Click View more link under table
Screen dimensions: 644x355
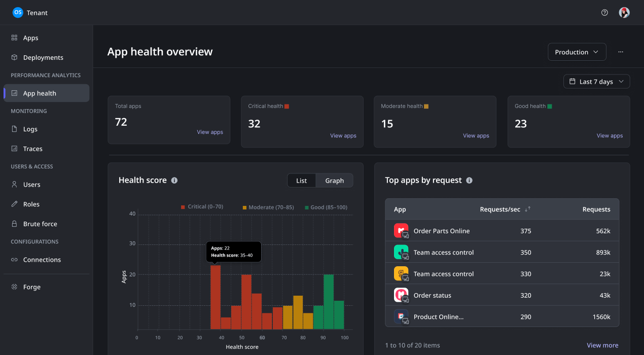click(x=602, y=345)
